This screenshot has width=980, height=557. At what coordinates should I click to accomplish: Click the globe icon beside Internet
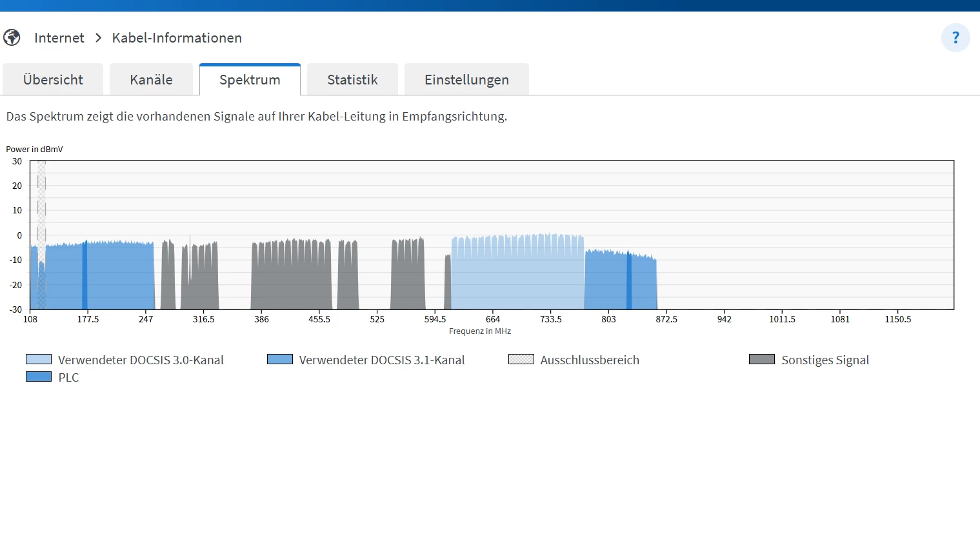pos(12,38)
